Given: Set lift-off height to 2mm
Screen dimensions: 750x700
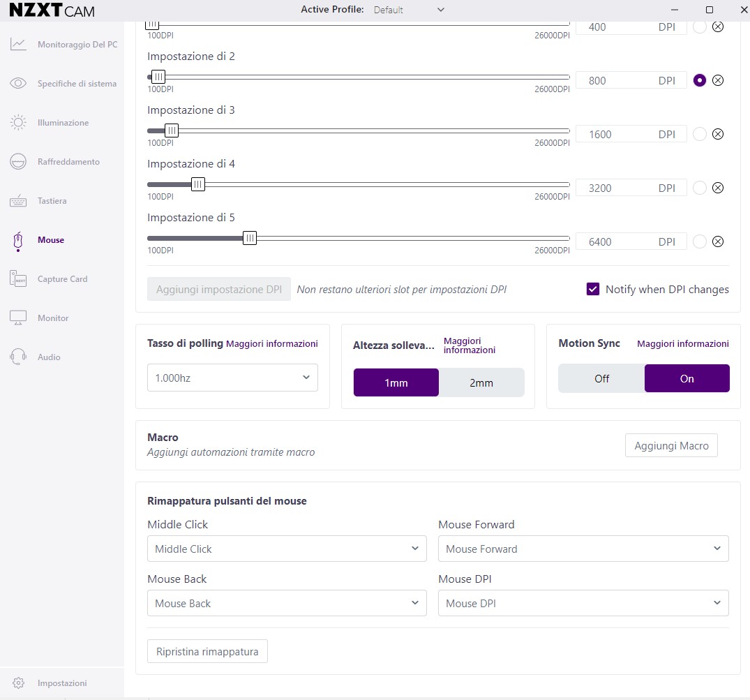Looking at the screenshot, I should pos(481,382).
